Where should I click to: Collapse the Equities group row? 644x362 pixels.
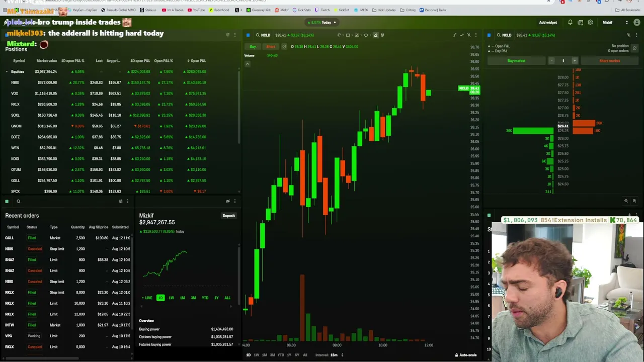7,72
